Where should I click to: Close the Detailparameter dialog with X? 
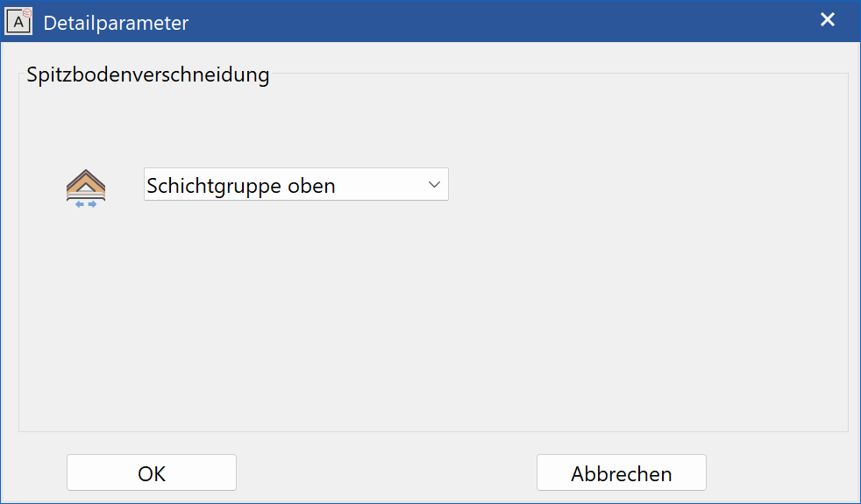tap(828, 20)
